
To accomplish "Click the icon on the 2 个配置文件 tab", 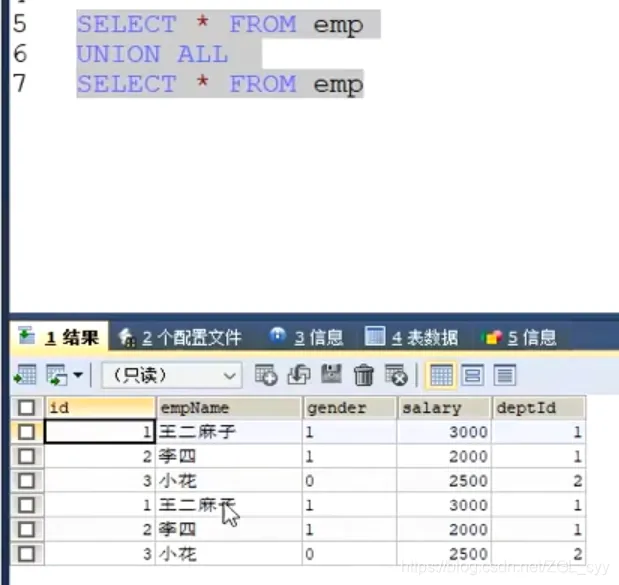I will (x=127, y=338).
